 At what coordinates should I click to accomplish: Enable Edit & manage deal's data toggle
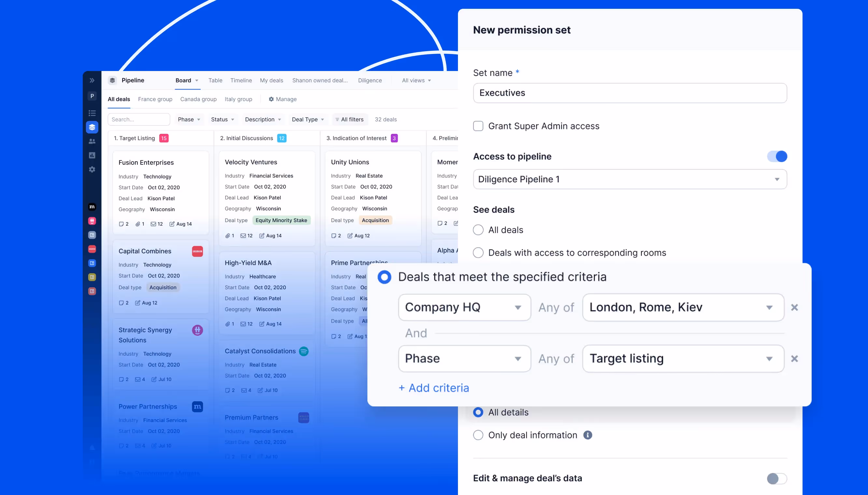777,478
